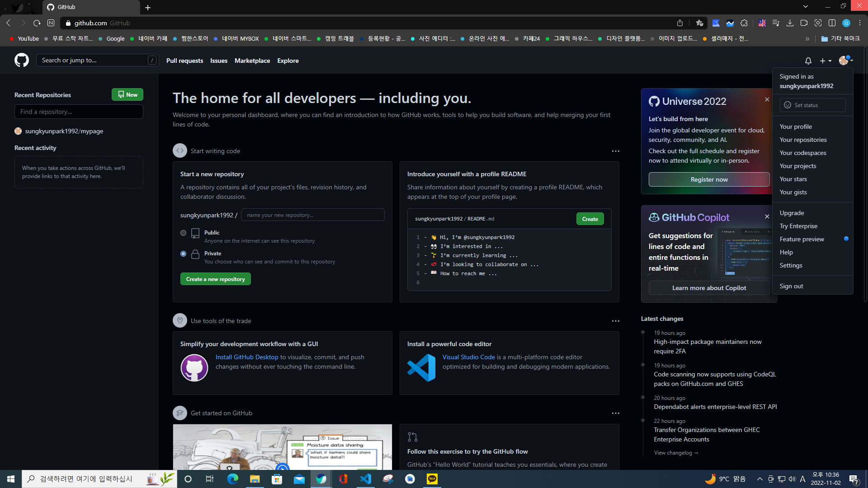Click the Visual Studio Code logo
This screenshot has width=868, height=488.
421,368
